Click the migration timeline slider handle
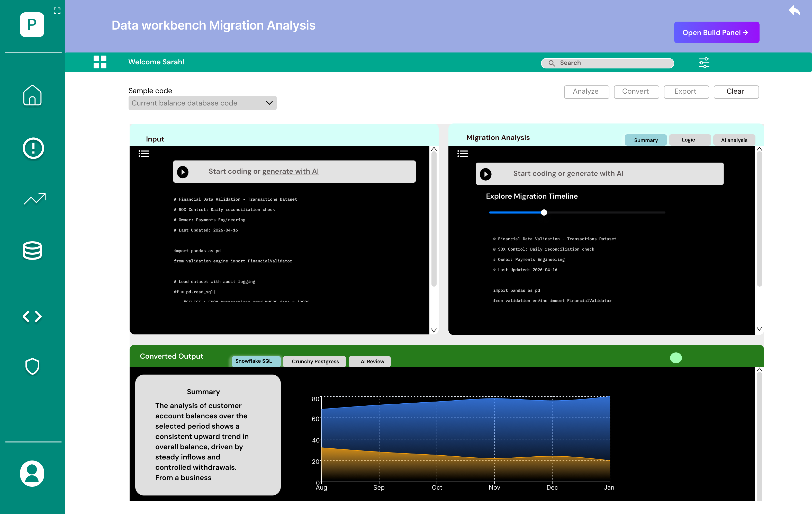 tap(544, 212)
